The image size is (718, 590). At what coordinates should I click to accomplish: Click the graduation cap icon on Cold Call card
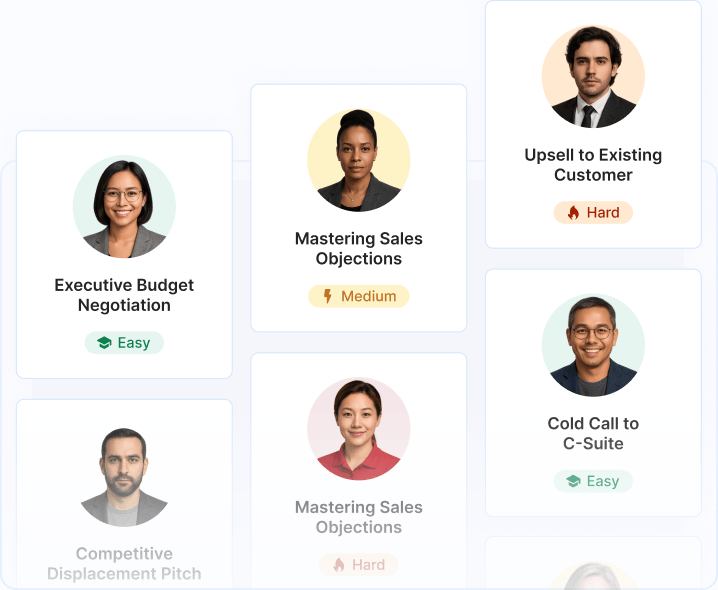pyautogui.click(x=573, y=481)
